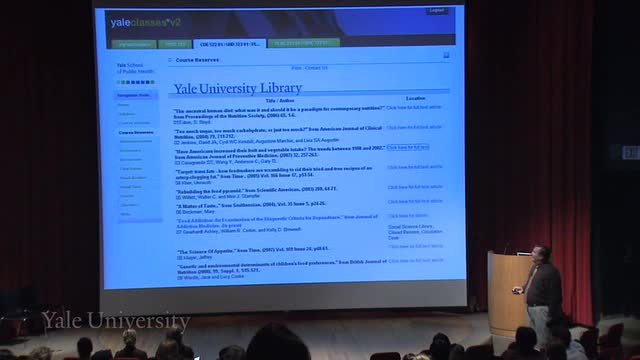Click the yaleclasses*v2 logo

[x=145, y=23]
